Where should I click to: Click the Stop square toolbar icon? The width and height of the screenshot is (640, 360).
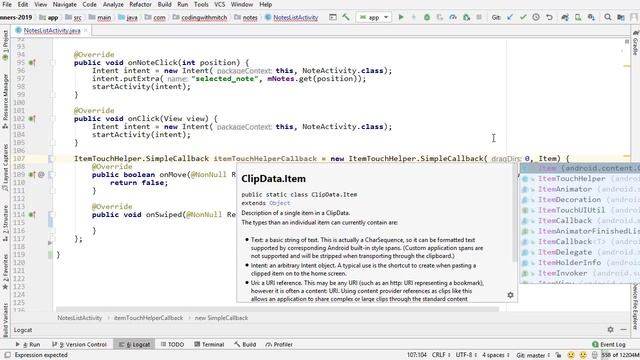(x=479, y=17)
